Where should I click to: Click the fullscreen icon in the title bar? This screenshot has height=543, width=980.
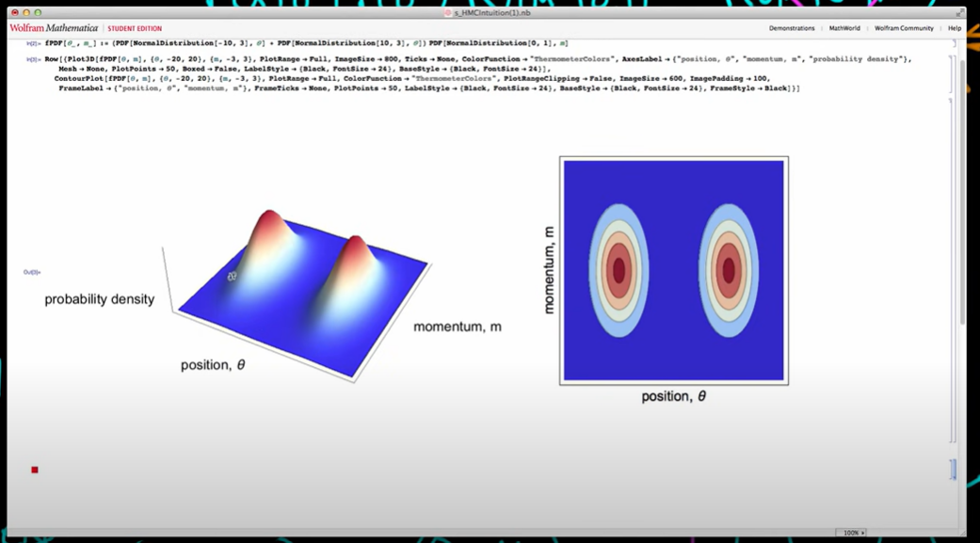(x=959, y=12)
